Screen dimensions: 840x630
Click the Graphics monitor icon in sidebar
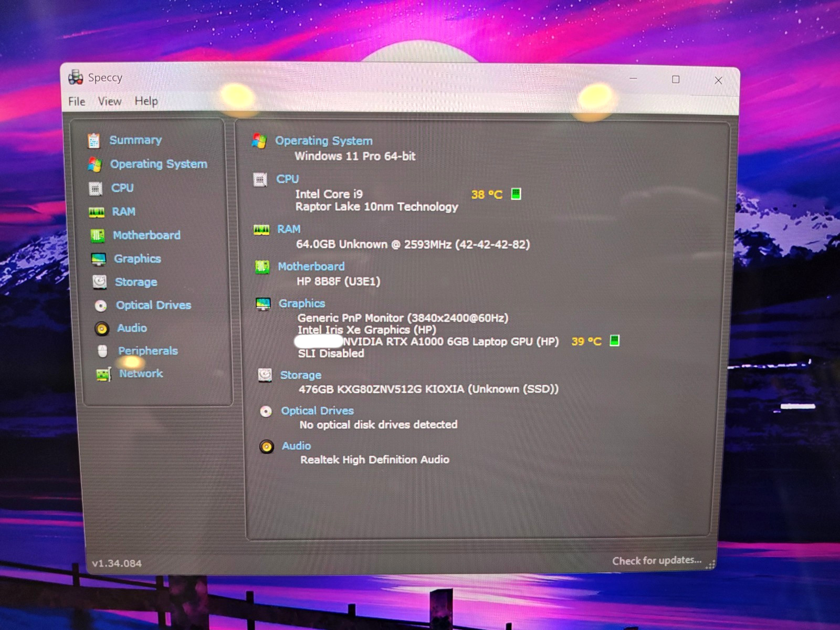click(98, 259)
